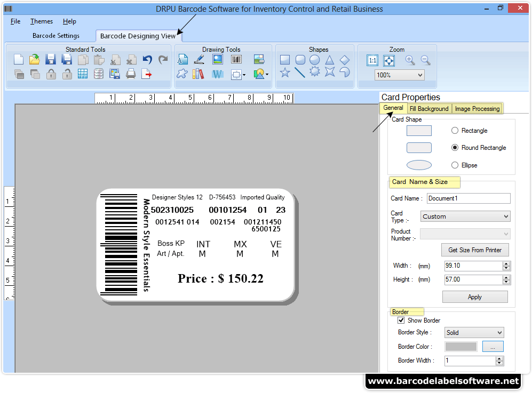
Task: Draw a five-point star shape
Action: 285,72
